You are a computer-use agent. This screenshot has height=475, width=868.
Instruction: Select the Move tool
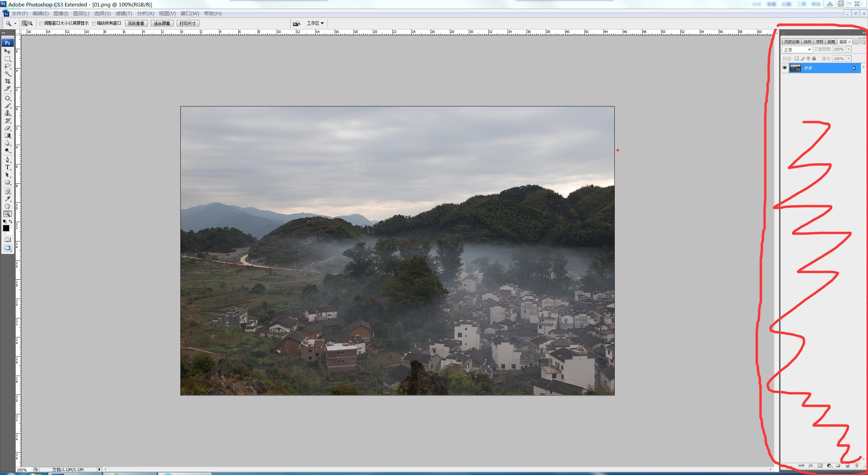click(7, 51)
